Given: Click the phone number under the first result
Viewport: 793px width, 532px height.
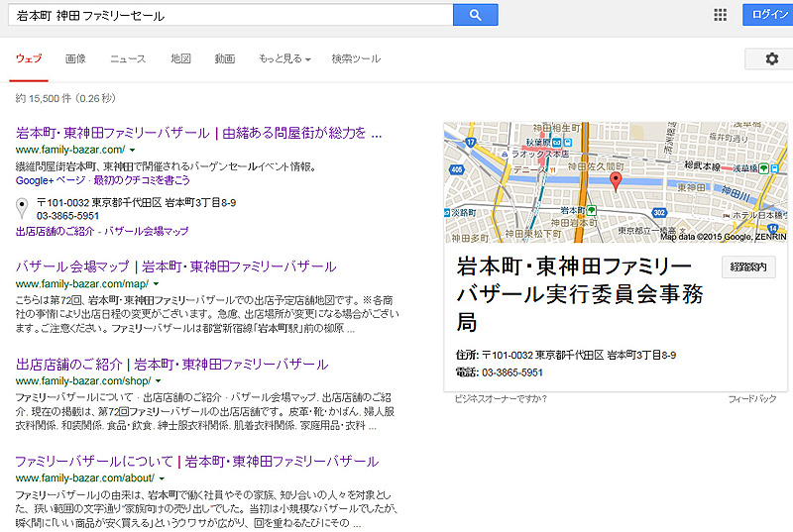Looking at the screenshot, I should pyautogui.click(x=67, y=216).
